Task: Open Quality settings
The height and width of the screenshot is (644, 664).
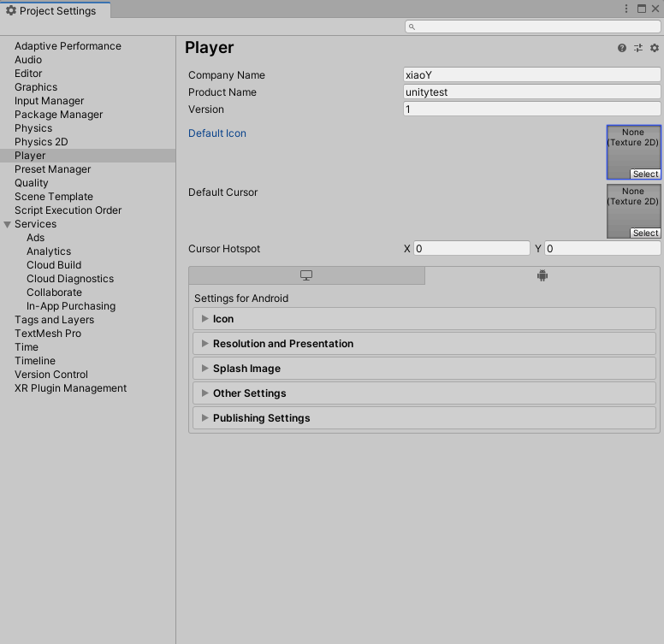Action: click(x=32, y=183)
